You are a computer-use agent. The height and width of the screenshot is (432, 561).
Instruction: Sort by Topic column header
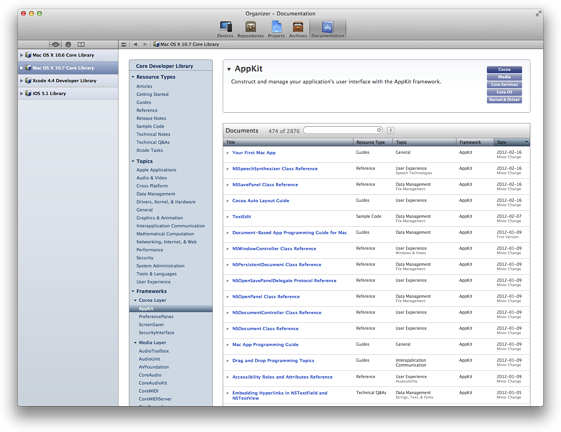(425, 142)
